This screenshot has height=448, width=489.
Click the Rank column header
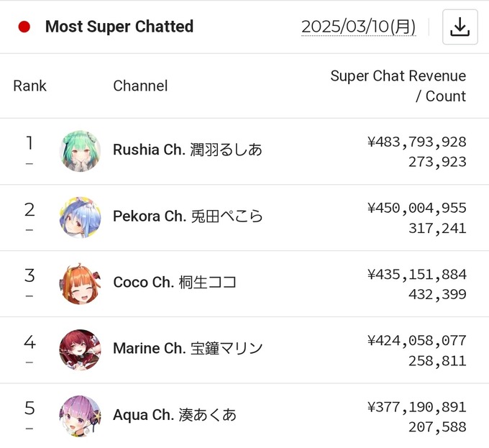click(29, 86)
